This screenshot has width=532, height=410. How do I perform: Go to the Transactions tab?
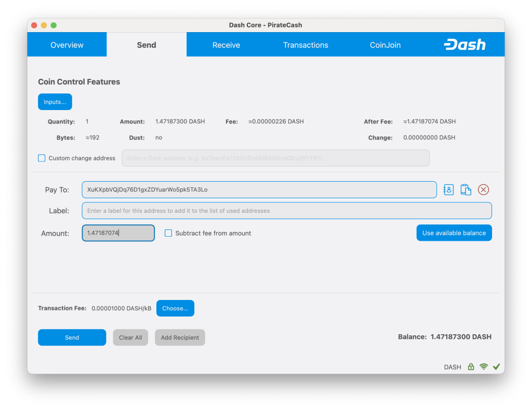[305, 45]
